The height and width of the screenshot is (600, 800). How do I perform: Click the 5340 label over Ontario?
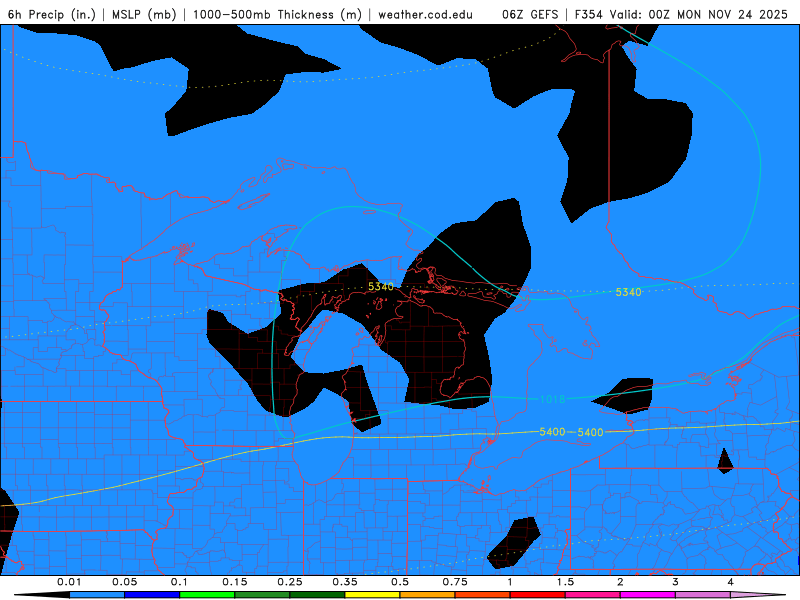629,292
